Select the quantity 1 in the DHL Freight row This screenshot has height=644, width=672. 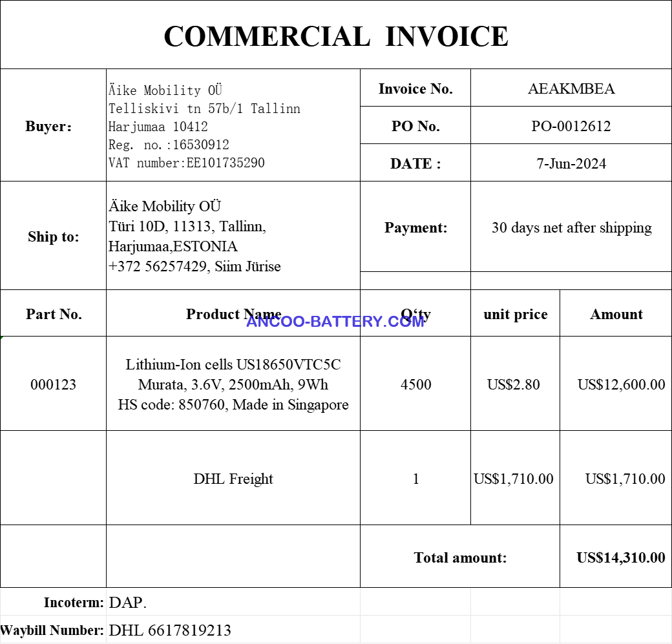[x=415, y=478]
